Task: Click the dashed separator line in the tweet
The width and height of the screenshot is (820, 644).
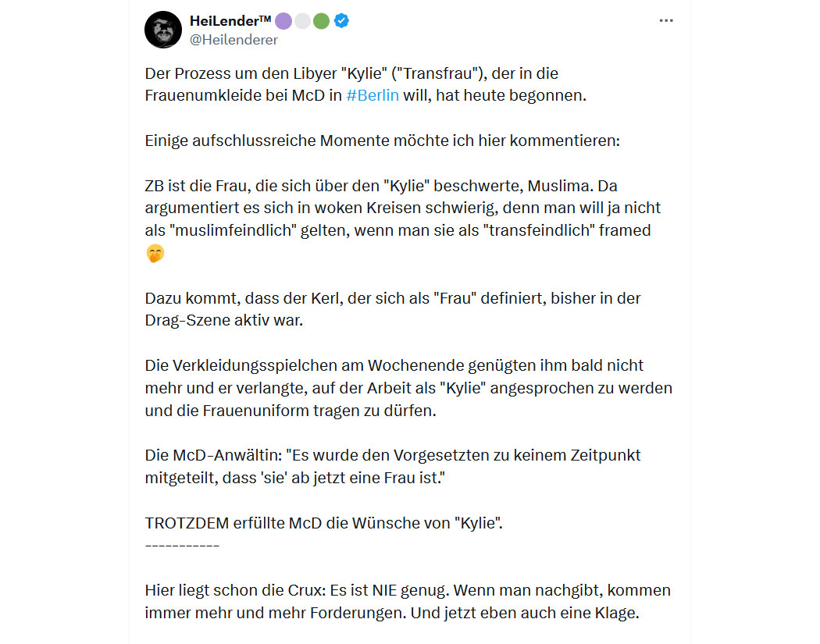Action: point(182,545)
